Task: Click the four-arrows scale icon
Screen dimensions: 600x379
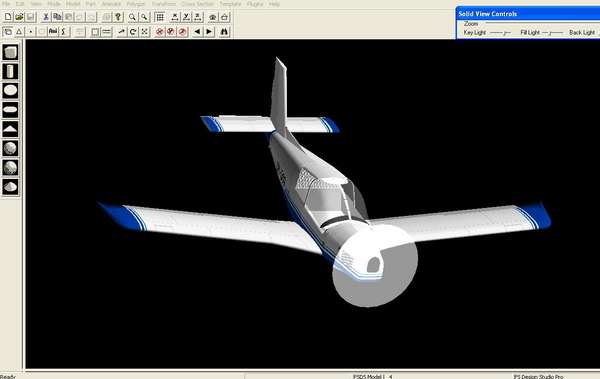Action: 144,32
